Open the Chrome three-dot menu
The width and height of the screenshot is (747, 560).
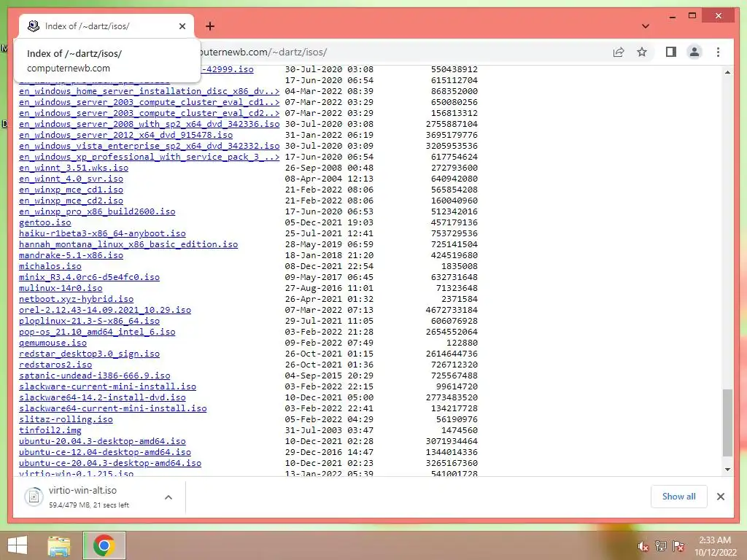(718, 52)
